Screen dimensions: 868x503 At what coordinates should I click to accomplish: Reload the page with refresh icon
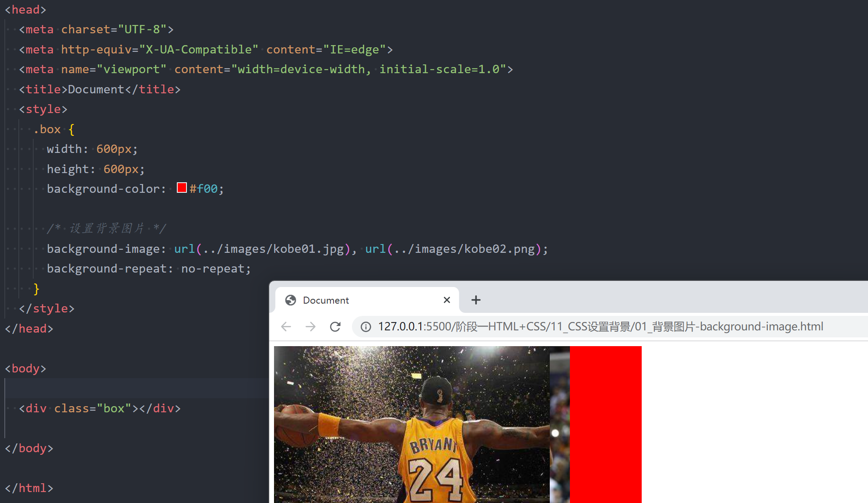pos(335,326)
